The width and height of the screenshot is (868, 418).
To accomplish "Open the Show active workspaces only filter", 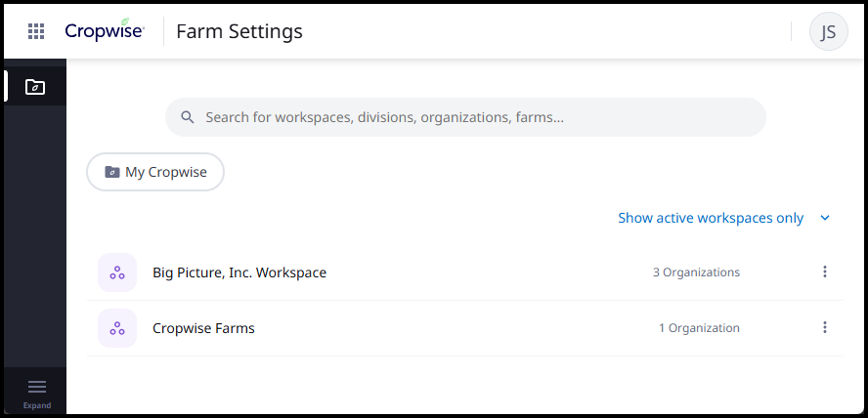I will [711, 218].
